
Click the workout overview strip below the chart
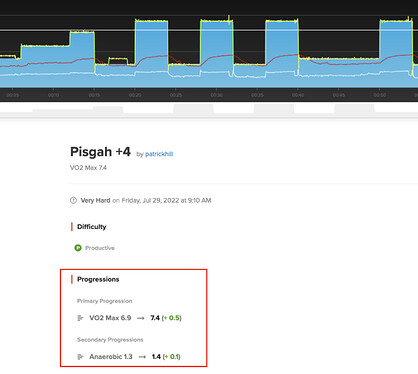pos(209,110)
